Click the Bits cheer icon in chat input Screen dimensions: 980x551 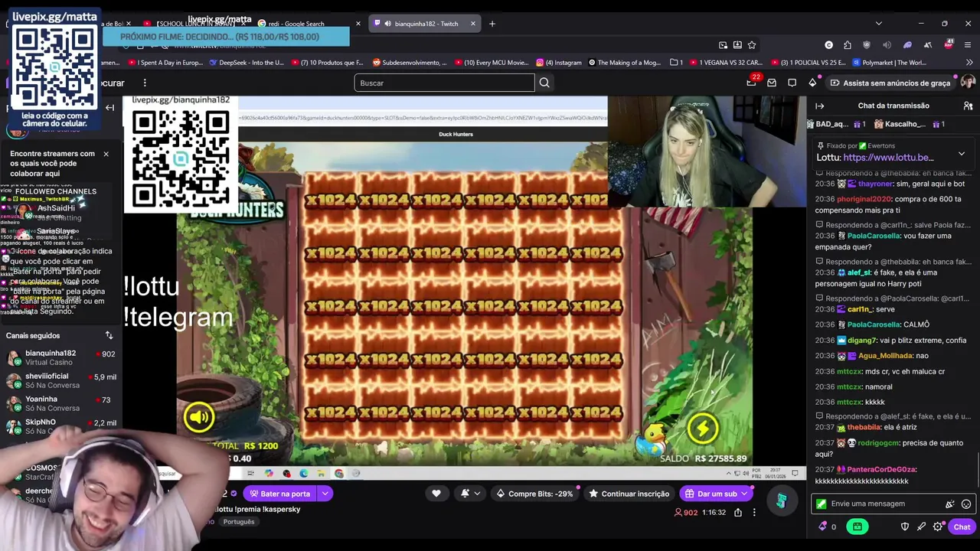[950, 504]
